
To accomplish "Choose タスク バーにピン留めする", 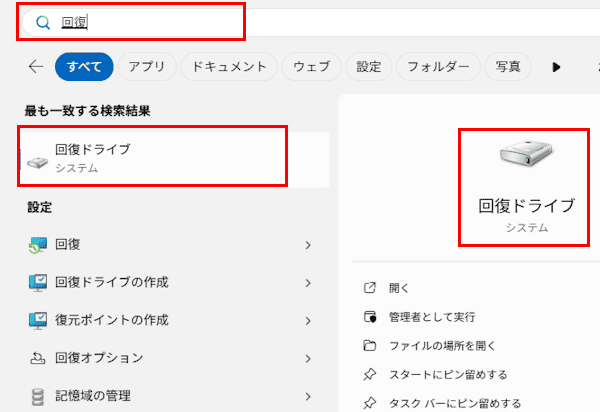I will tap(455, 403).
